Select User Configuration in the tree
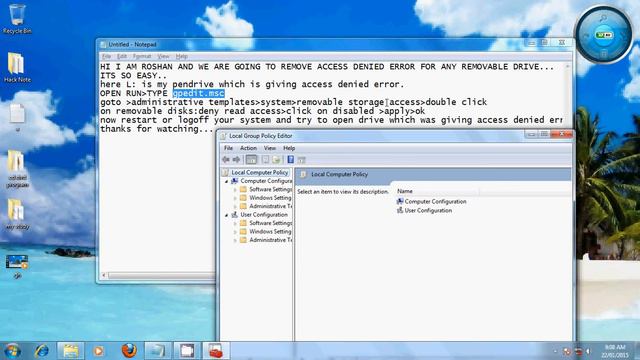The width and height of the screenshot is (640, 360). point(264,215)
